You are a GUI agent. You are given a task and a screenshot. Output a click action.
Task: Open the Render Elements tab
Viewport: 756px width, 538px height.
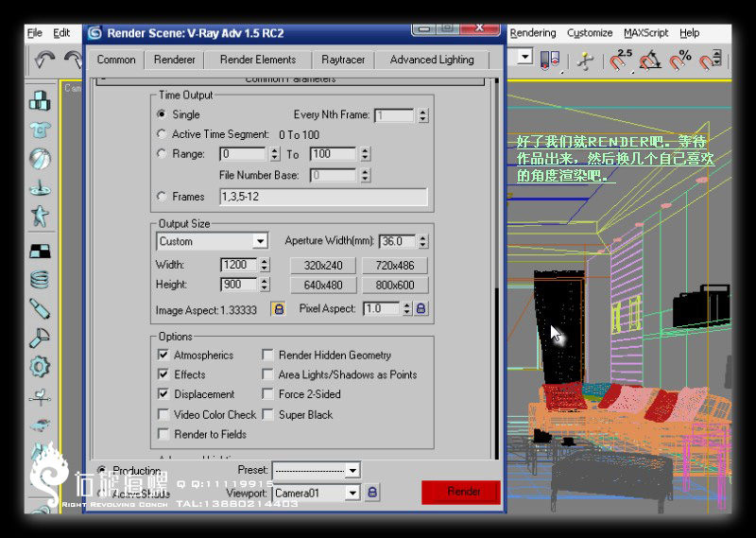click(x=258, y=60)
